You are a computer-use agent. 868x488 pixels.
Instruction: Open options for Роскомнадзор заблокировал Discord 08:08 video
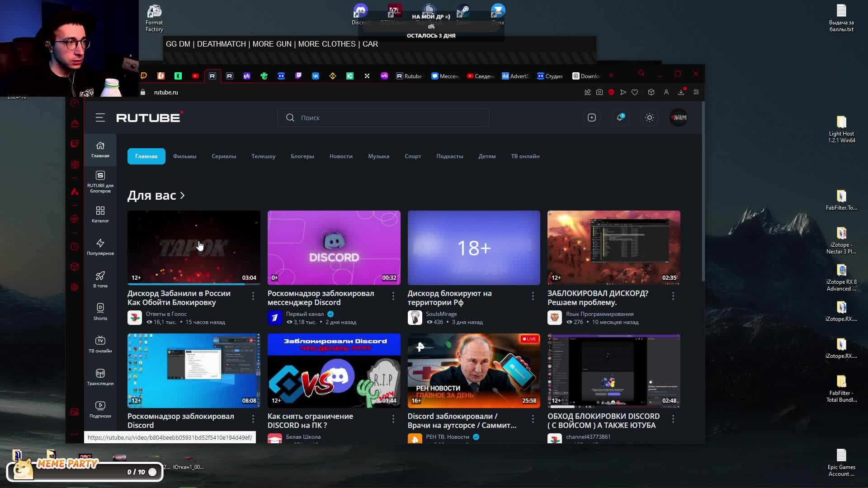click(253, 419)
